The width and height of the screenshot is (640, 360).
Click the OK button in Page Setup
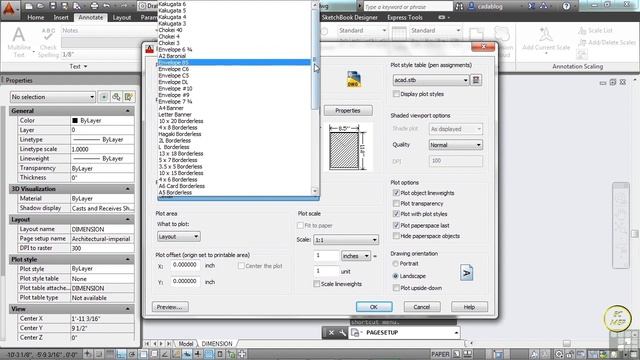(x=374, y=307)
